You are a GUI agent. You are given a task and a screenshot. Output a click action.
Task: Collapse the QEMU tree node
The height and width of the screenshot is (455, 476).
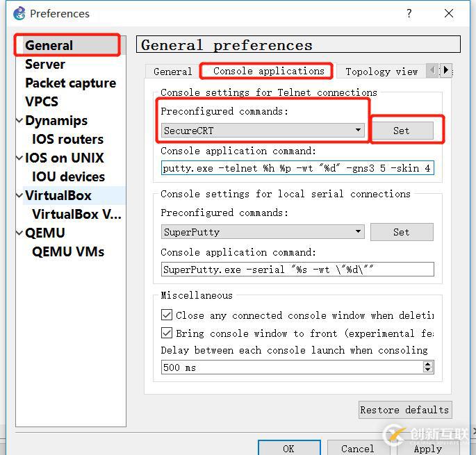(19, 233)
